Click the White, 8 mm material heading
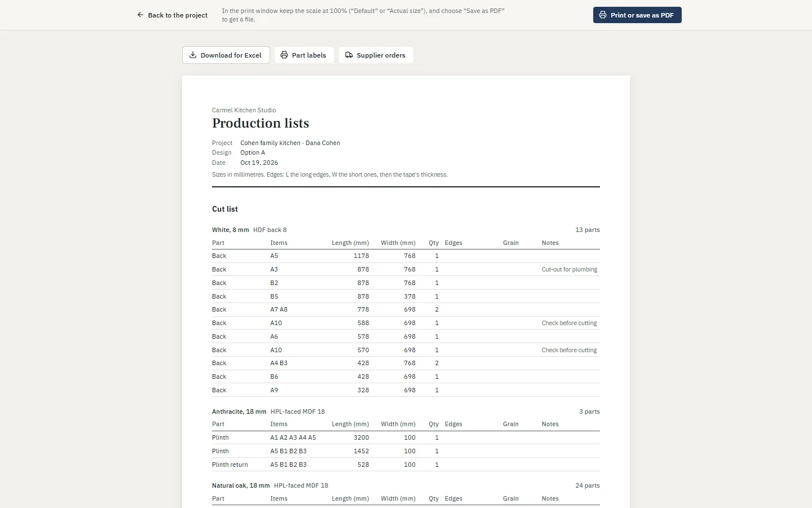The width and height of the screenshot is (812, 508). click(x=231, y=230)
